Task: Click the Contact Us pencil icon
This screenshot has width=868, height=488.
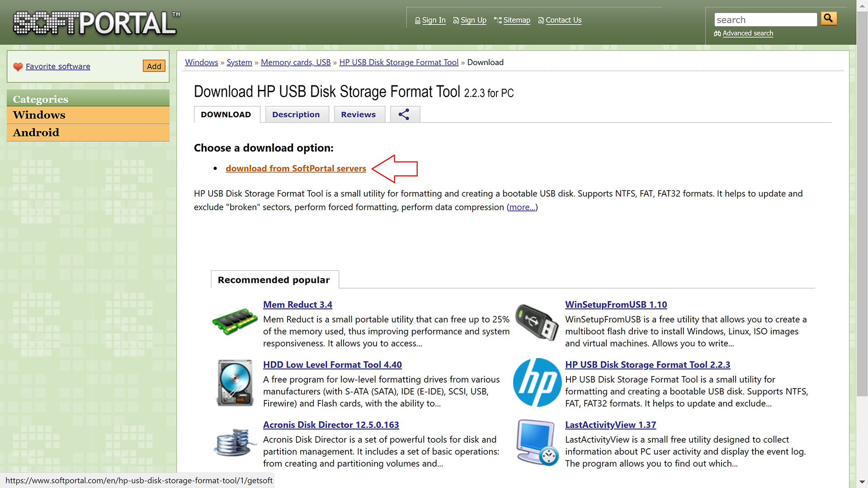Action: pos(541,21)
